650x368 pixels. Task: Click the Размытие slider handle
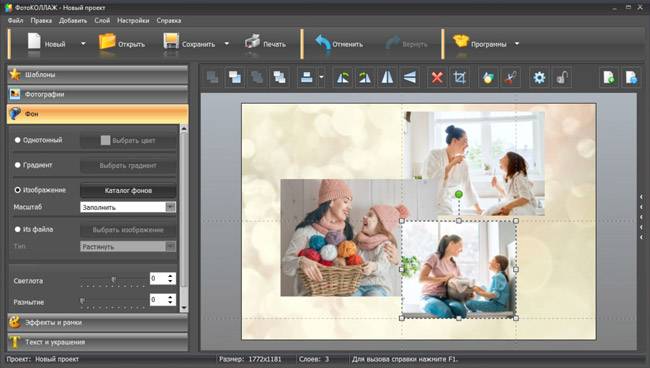[82, 301]
